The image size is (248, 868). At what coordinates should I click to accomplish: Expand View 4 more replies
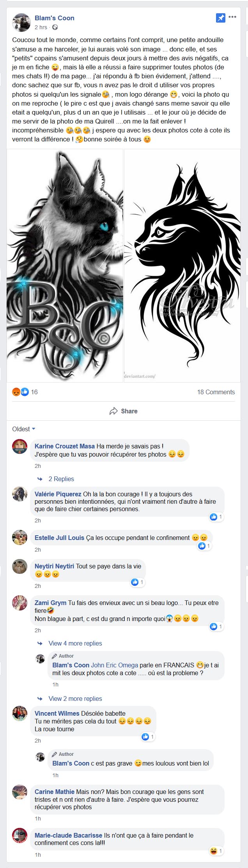[x=75, y=643]
